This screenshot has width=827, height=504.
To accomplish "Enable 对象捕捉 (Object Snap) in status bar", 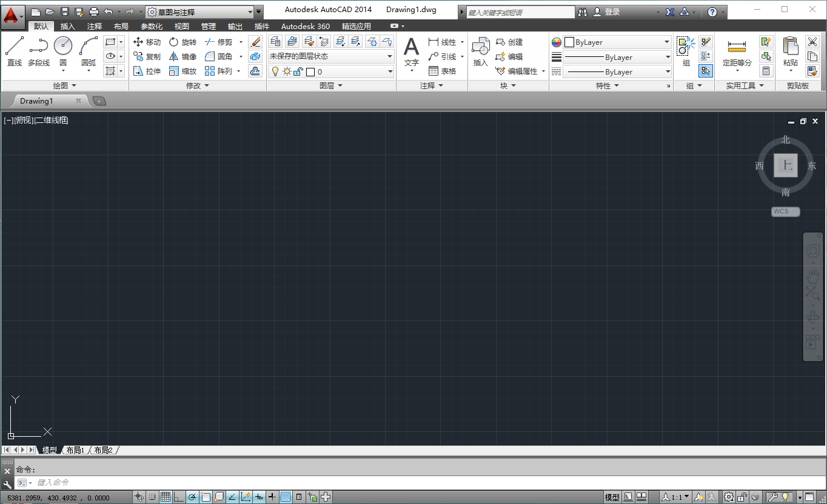I will pyautogui.click(x=205, y=496).
